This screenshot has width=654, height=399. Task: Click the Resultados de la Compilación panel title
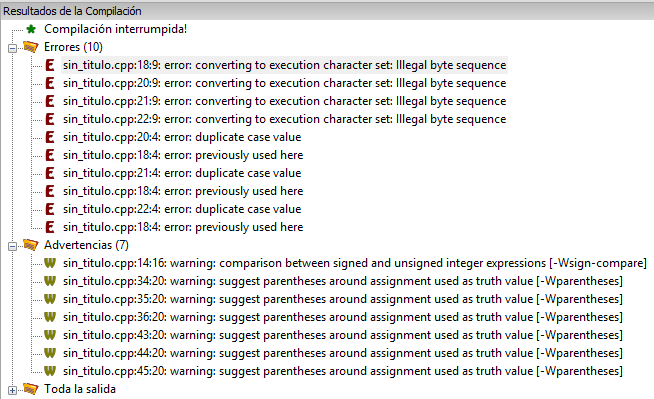pyautogui.click(x=72, y=11)
